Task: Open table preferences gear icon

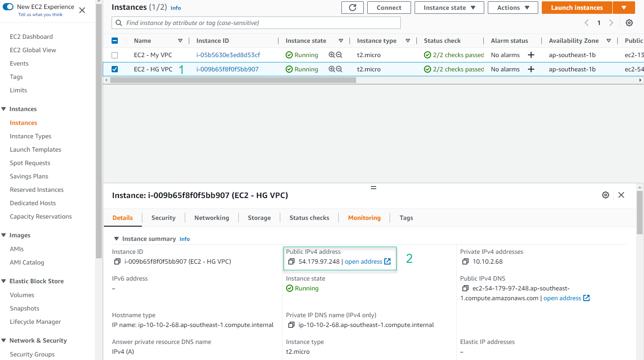Action: pyautogui.click(x=629, y=23)
